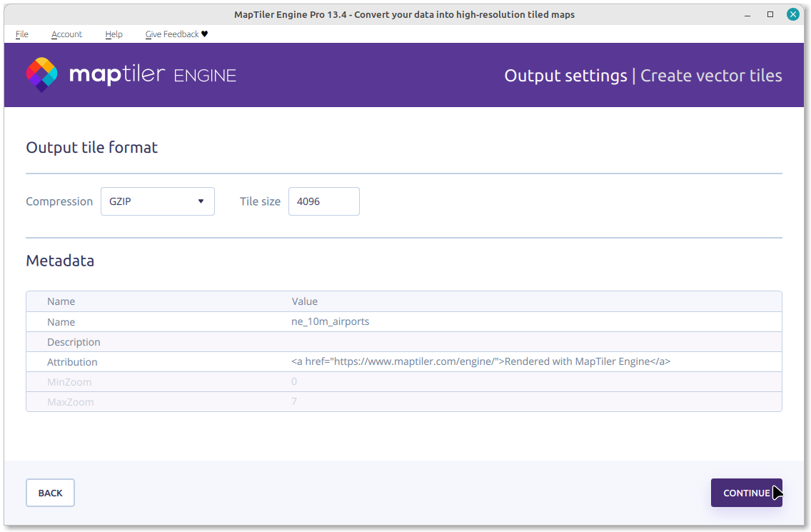Click the Attribution row label
Screen dimensions: 811x532
coord(72,362)
